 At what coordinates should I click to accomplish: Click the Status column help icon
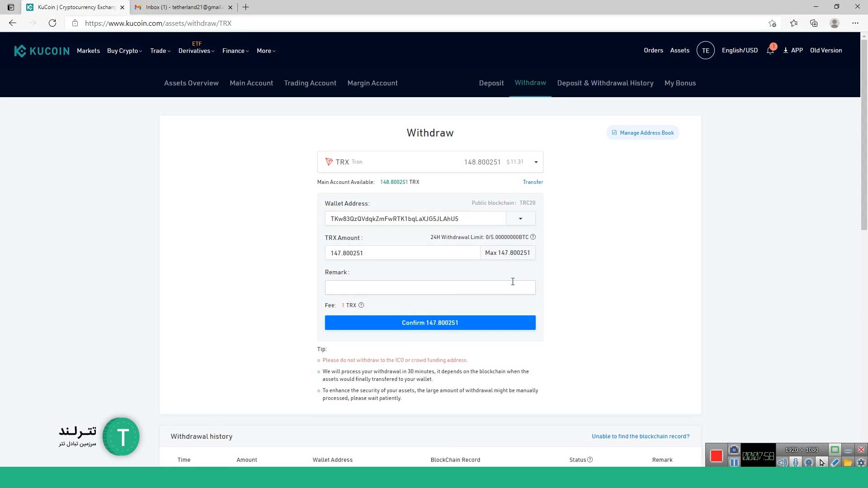click(590, 460)
